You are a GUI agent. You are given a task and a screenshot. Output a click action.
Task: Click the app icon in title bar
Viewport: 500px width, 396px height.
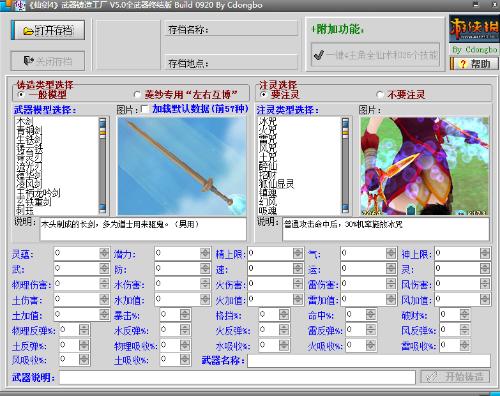(20, 5)
